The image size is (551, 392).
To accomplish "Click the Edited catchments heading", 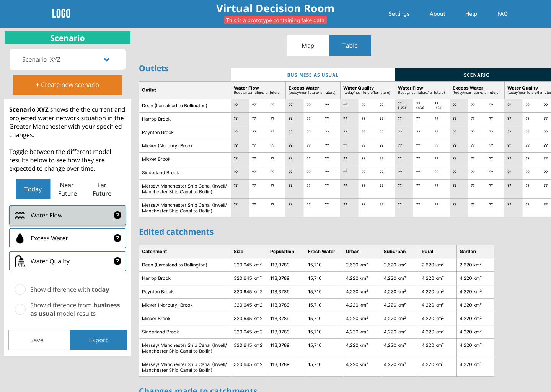I will click(x=176, y=232).
